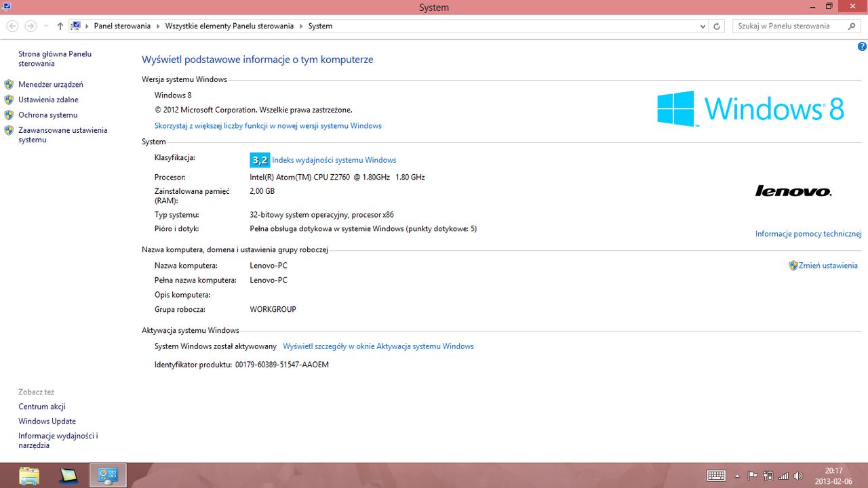Click the Windows 8 logo
Screen dimensions: 868x488
[x=751, y=108]
